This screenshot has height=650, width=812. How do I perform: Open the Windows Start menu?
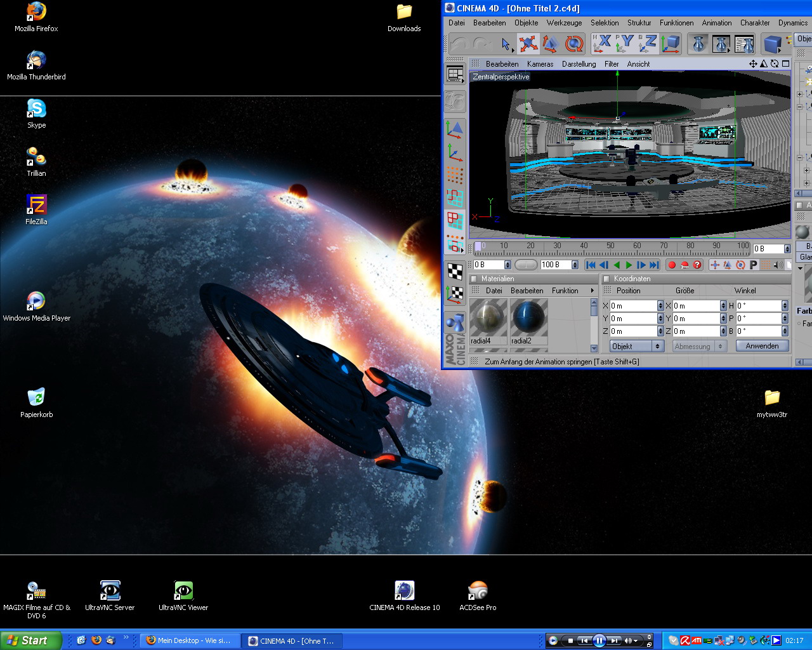(x=30, y=640)
